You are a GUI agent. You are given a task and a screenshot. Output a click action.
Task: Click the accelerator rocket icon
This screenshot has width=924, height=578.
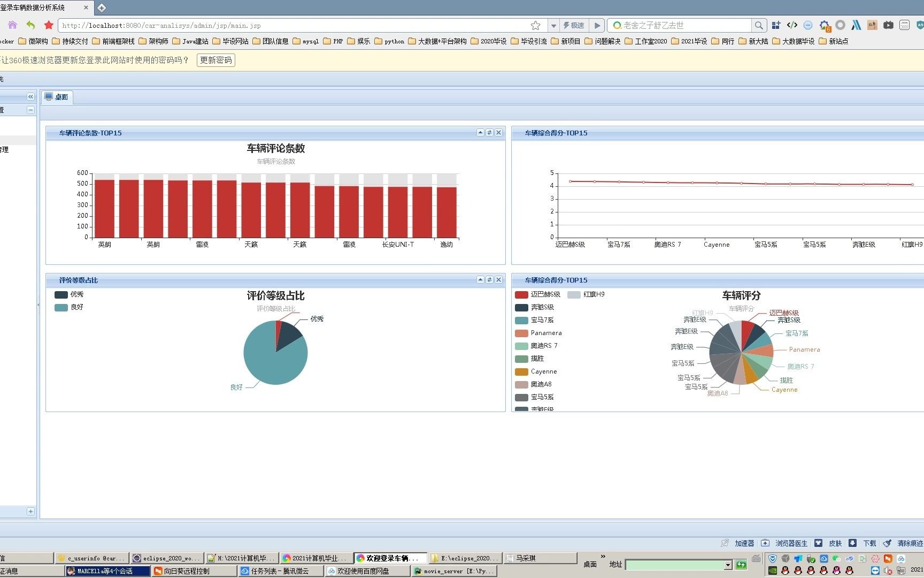tap(725, 543)
